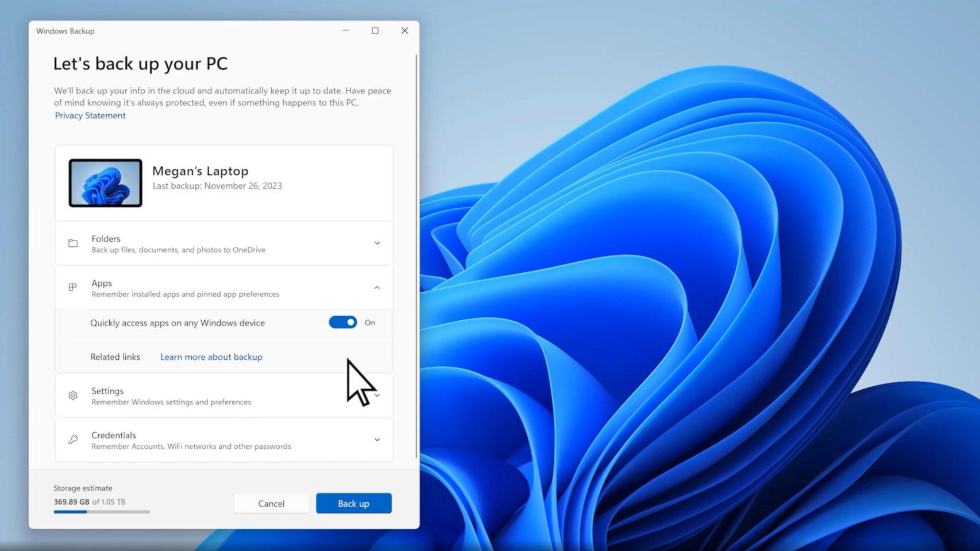Open the Privacy Statement link

click(90, 115)
